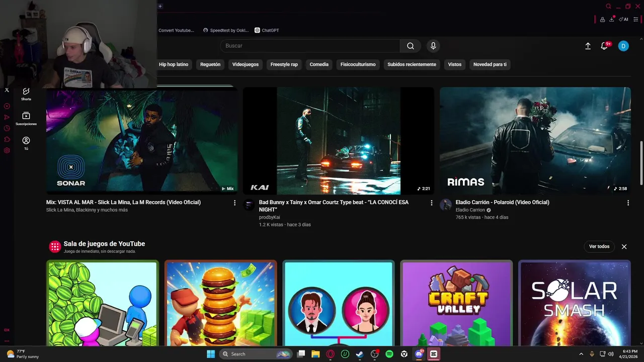Start voice search with the microphone icon
644x362 pixels.
click(x=433, y=46)
